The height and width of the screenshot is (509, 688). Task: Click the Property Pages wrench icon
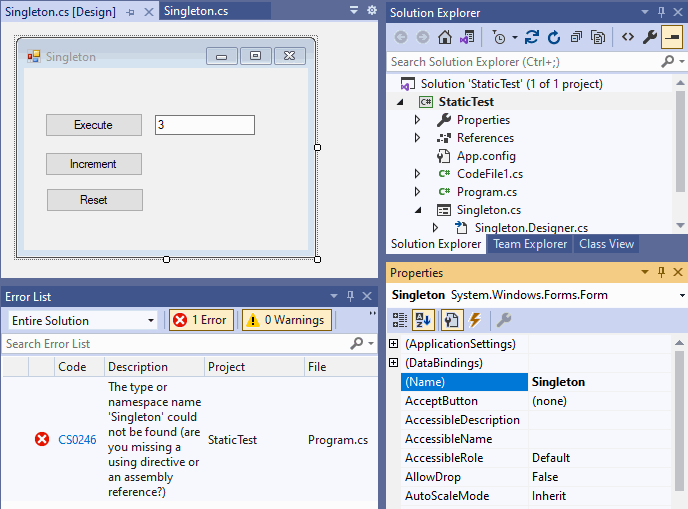pyautogui.click(x=504, y=320)
